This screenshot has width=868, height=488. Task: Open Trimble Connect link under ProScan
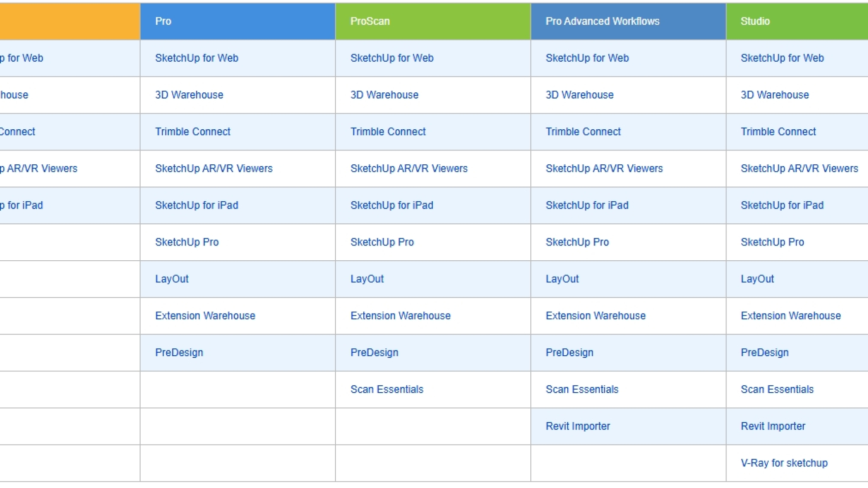388,132
